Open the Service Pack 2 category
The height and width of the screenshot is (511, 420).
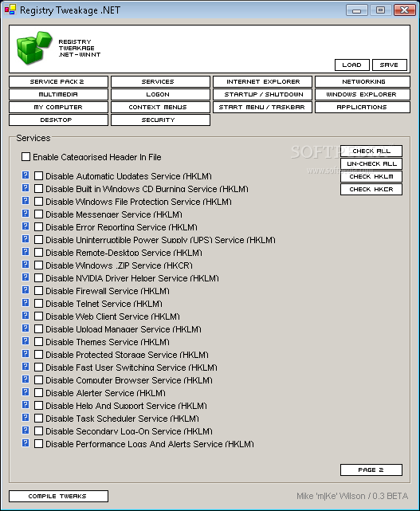[x=58, y=81]
